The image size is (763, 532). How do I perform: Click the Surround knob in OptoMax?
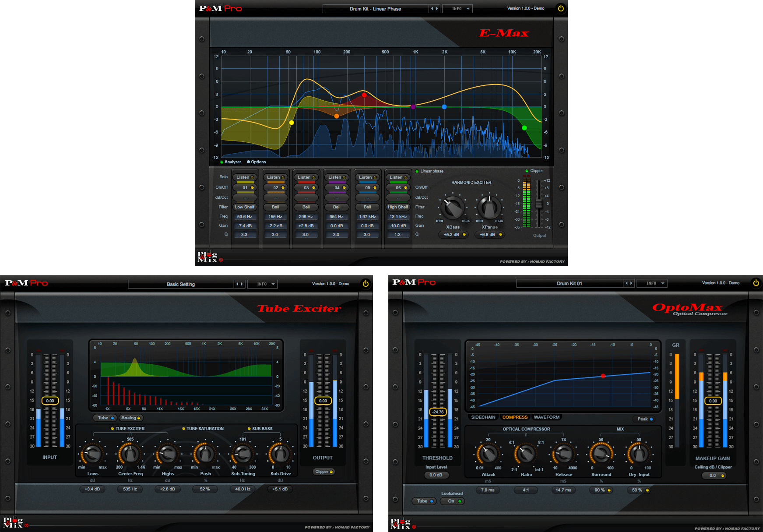tap(601, 454)
